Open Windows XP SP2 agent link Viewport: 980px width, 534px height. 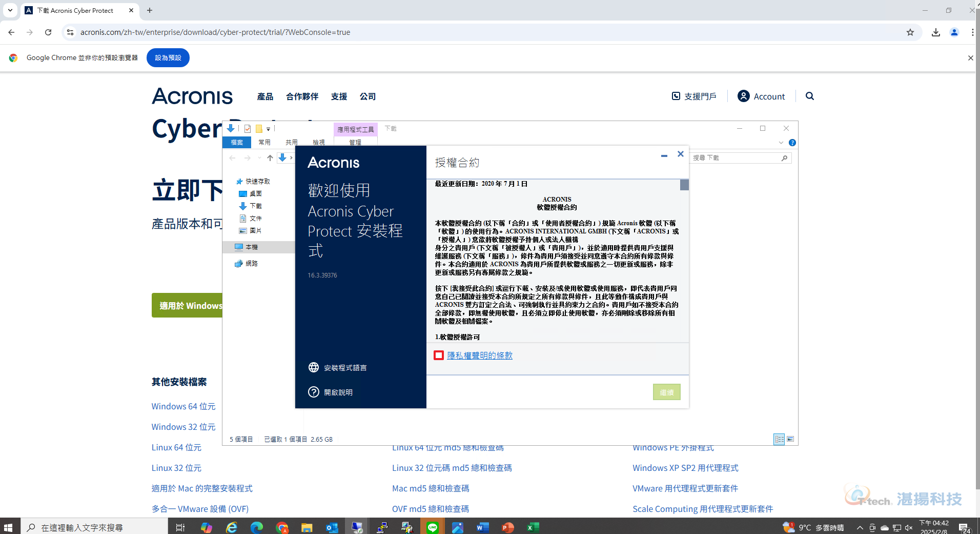coord(685,468)
